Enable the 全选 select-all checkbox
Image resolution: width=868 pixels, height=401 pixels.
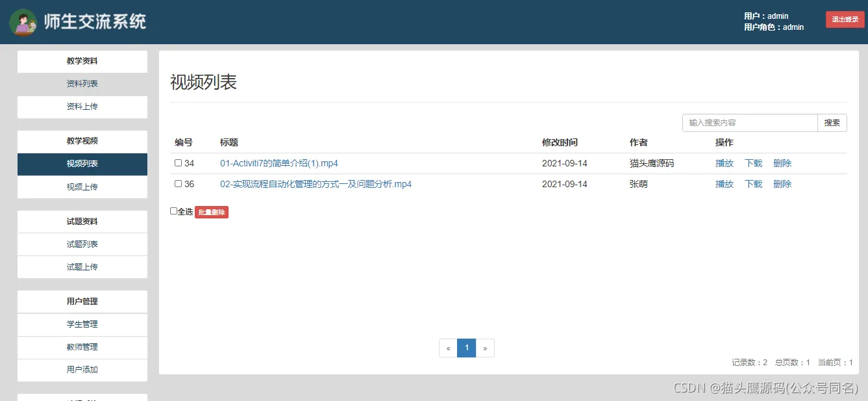point(173,211)
